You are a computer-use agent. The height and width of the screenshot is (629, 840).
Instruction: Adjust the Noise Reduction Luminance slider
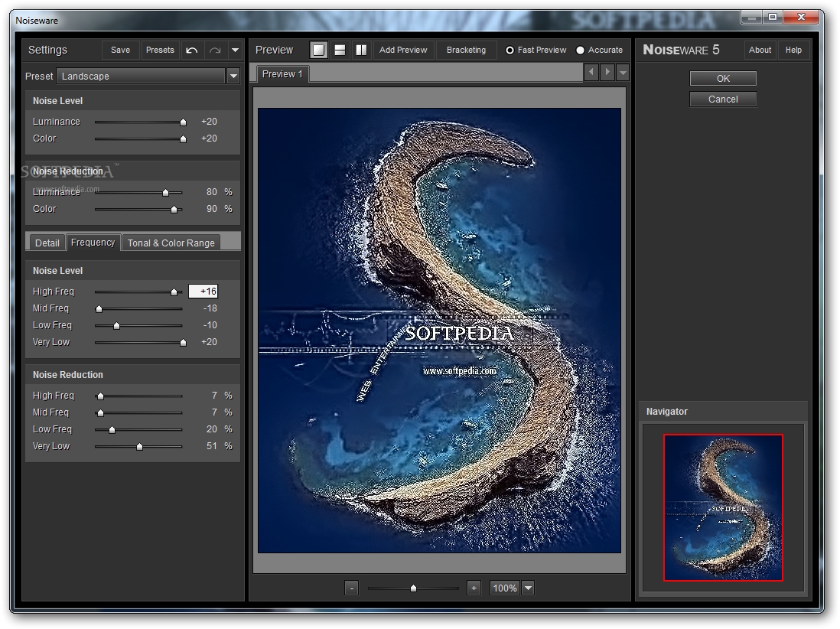[165, 192]
